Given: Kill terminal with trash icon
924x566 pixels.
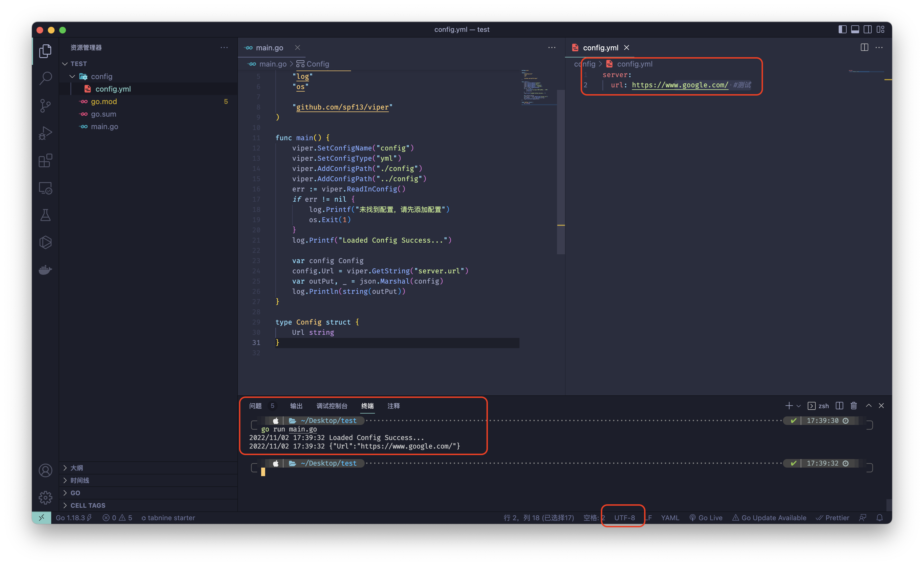Looking at the screenshot, I should click(853, 406).
